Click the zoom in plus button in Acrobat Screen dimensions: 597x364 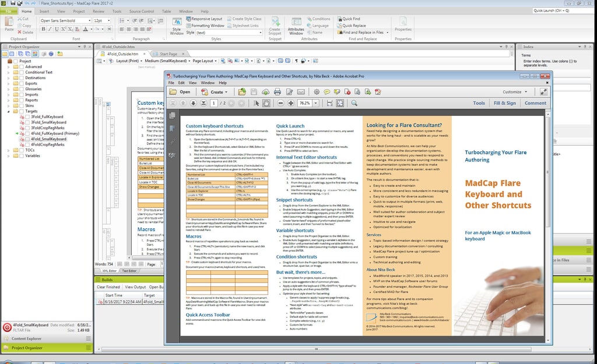pos(291,103)
